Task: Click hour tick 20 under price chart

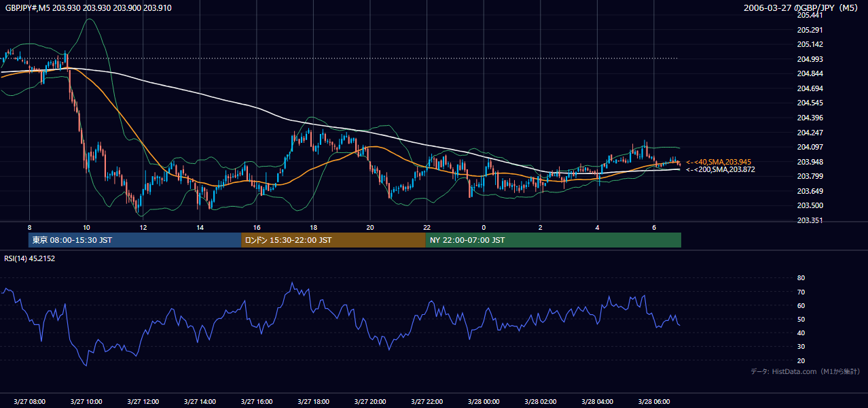Action: [369, 226]
